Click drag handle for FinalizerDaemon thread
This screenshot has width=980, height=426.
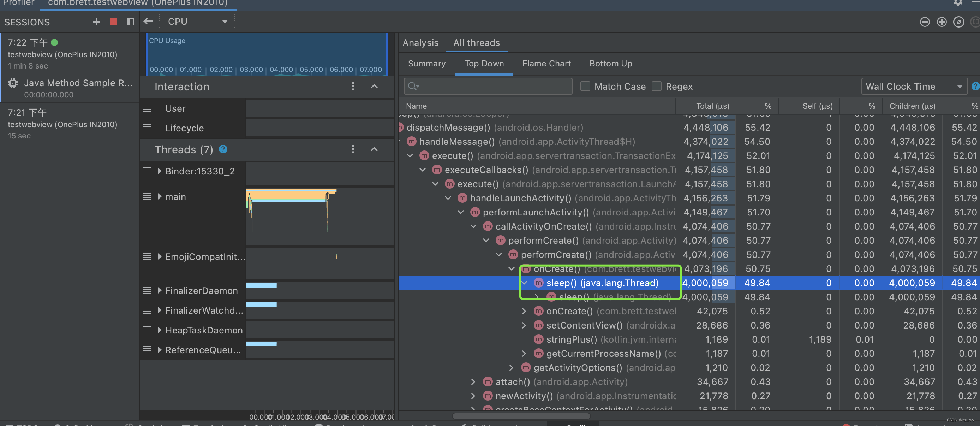tap(147, 290)
